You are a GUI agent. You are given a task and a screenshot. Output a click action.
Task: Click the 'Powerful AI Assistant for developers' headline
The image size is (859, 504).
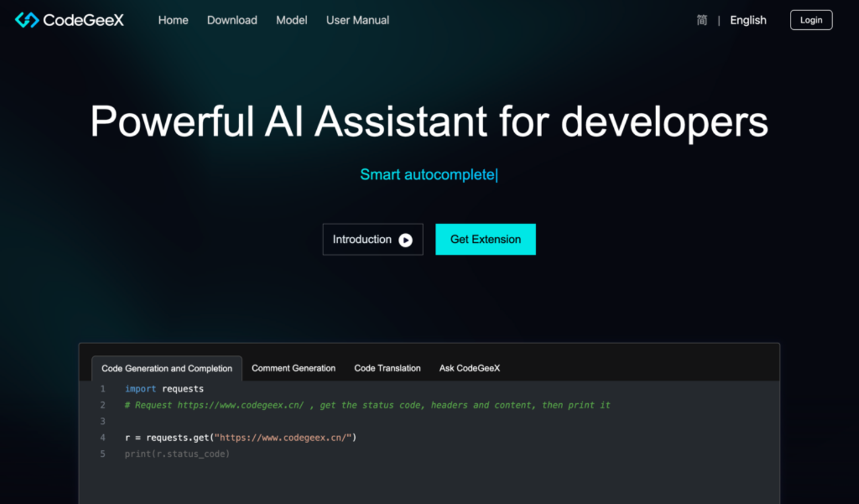(429, 122)
